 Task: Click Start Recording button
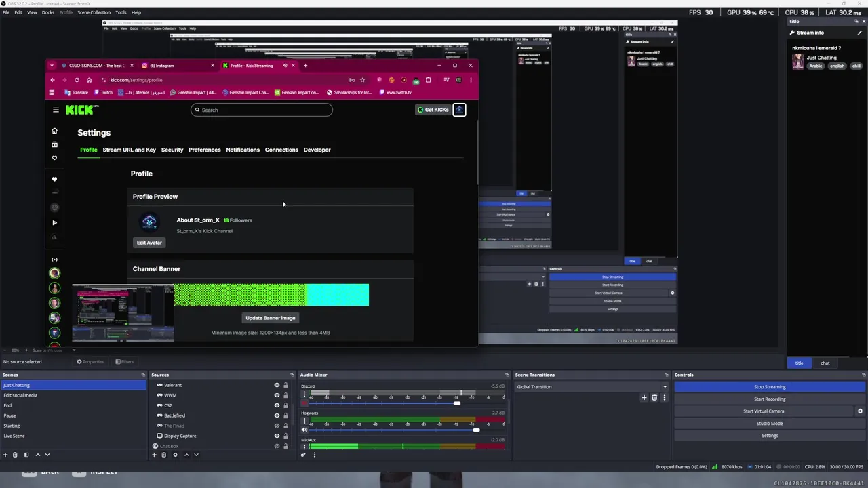pyautogui.click(x=770, y=399)
